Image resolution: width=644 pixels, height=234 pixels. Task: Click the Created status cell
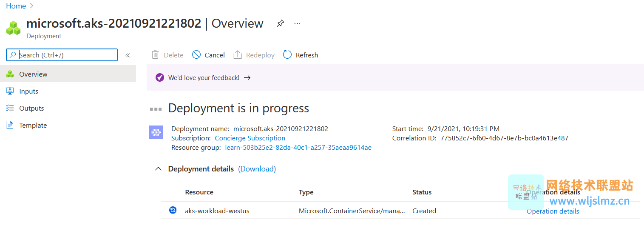click(x=424, y=211)
